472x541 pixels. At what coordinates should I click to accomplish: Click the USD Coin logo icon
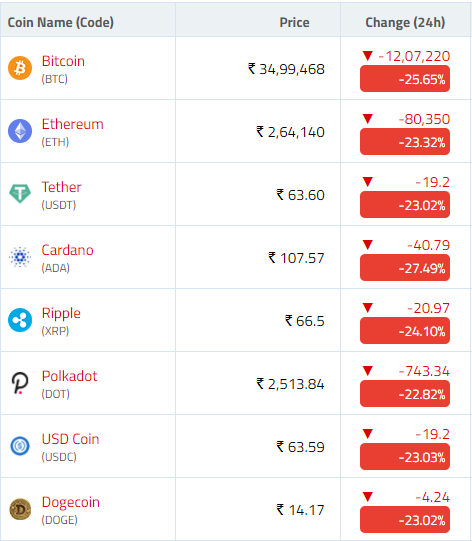click(x=20, y=446)
